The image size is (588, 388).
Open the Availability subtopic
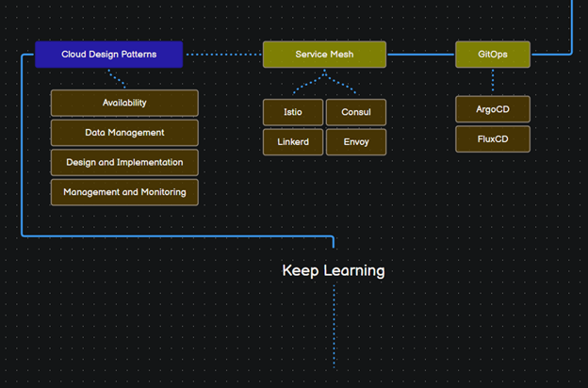pos(124,103)
